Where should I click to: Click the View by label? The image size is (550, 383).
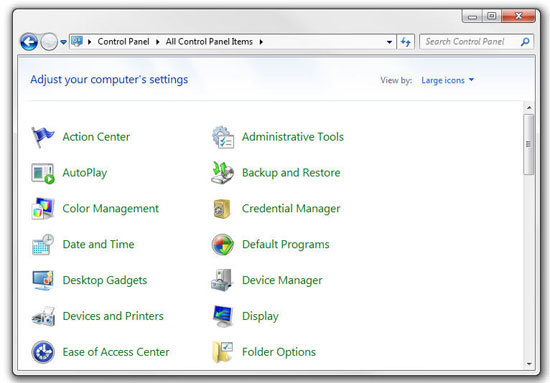[396, 80]
